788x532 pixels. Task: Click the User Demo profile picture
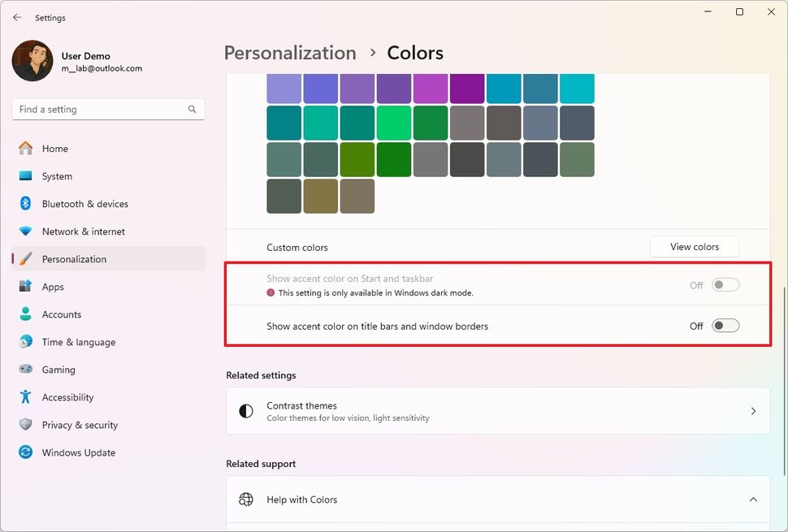click(x=32, y=61)
